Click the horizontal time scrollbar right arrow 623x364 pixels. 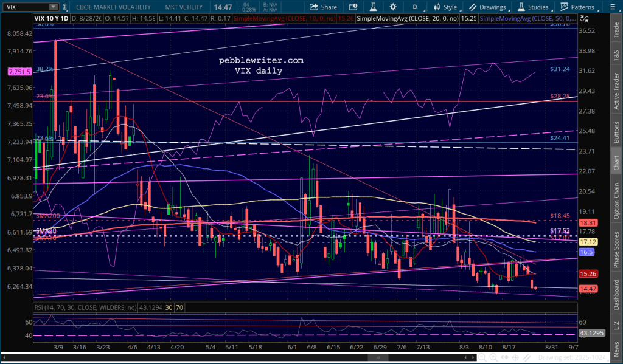pos(473,358)
